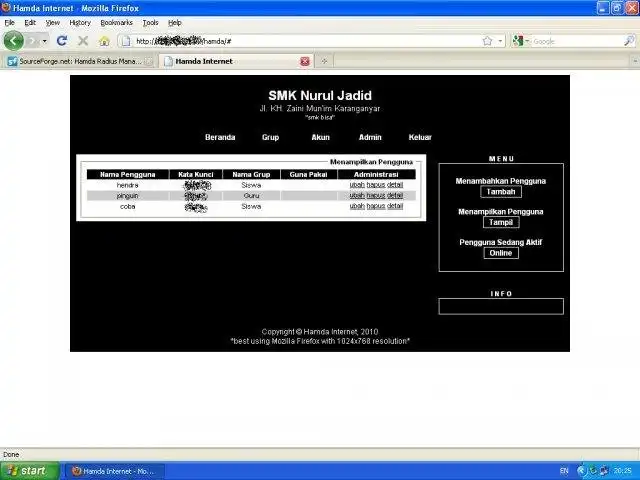Click detail for user hendra
The width and height of the screenshot is (640, 480).
pyautogui.click(x=395, y=185)
